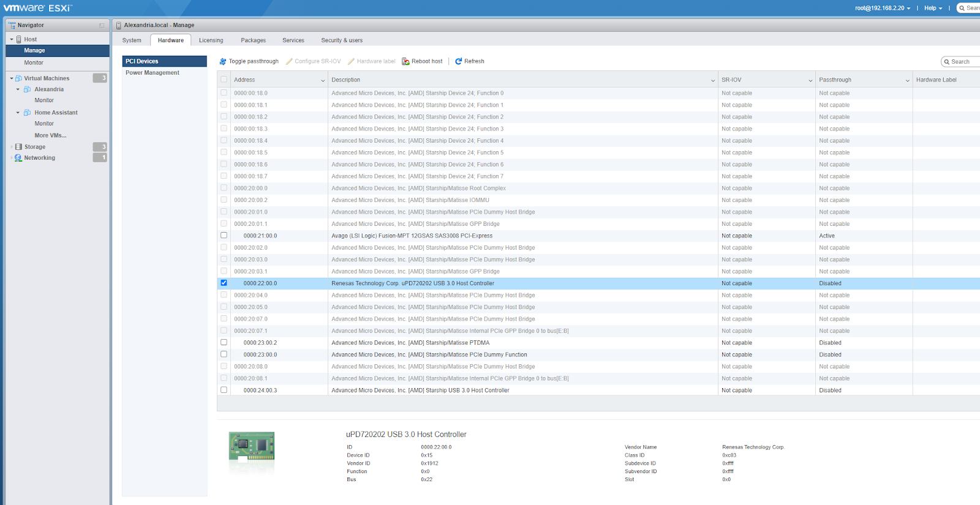980x505 pixels.
Task: Click the Navigator panel icon
Action: (x=12, y=25)
